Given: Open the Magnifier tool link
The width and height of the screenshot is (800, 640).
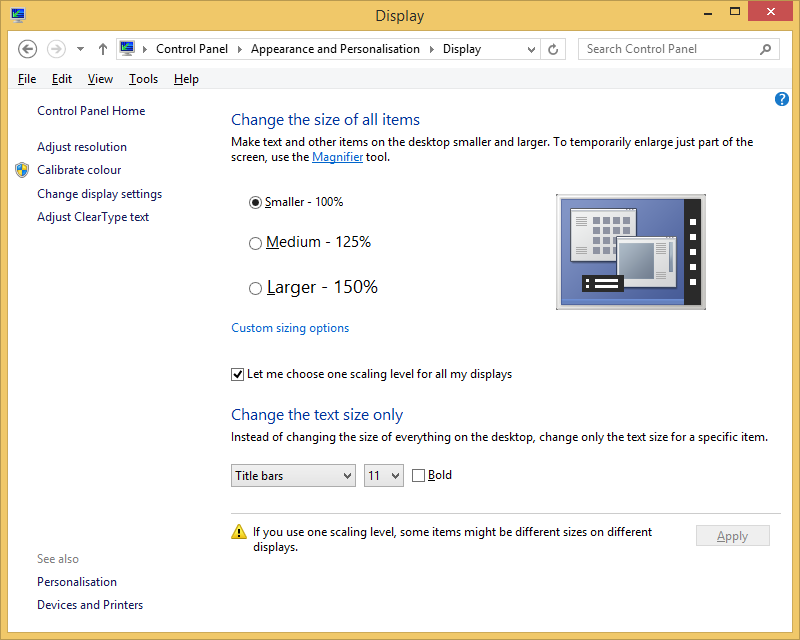Looking at the screenshot, I should (x=337, y=157).
